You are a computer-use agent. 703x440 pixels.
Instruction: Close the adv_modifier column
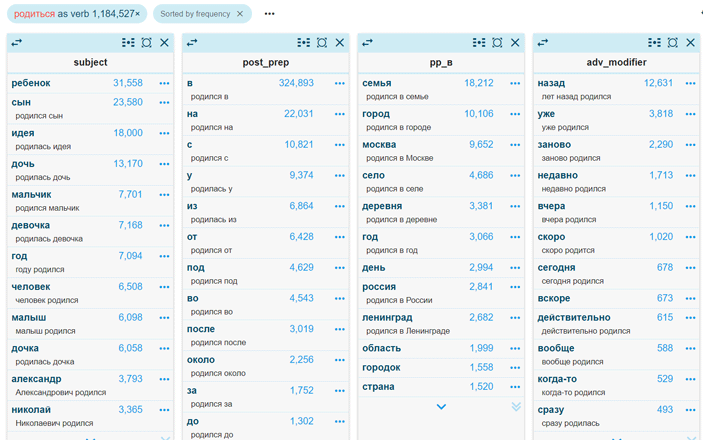(x=690, y=43)
